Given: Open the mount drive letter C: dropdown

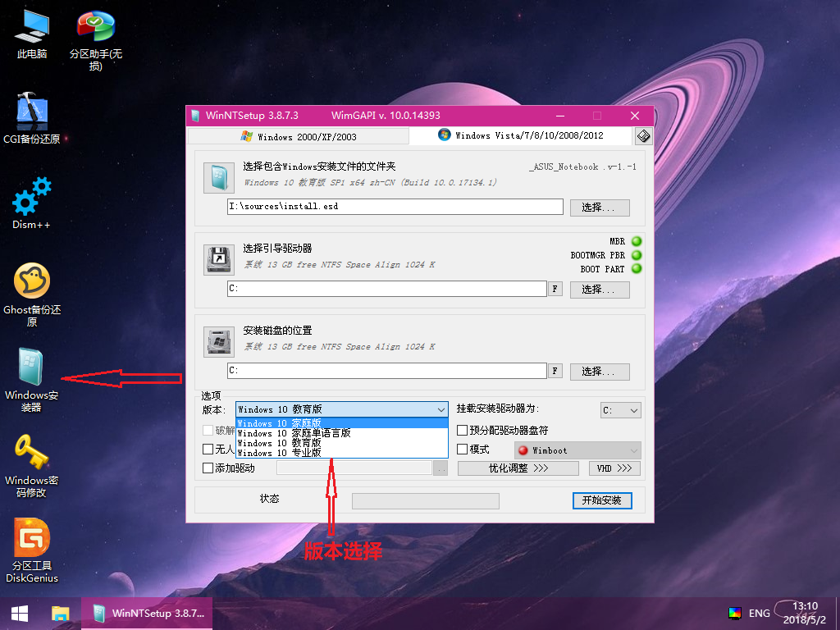Looking at the screenshot, I should (x=620, y=409).
